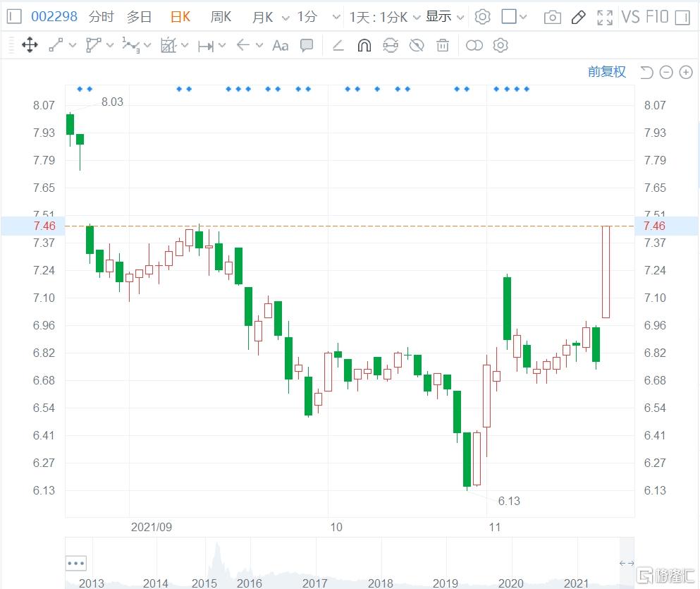The height and width of the screenshot is (589, 700).
Task: Add a comment bubble annotation
Action: pos(307,45)
